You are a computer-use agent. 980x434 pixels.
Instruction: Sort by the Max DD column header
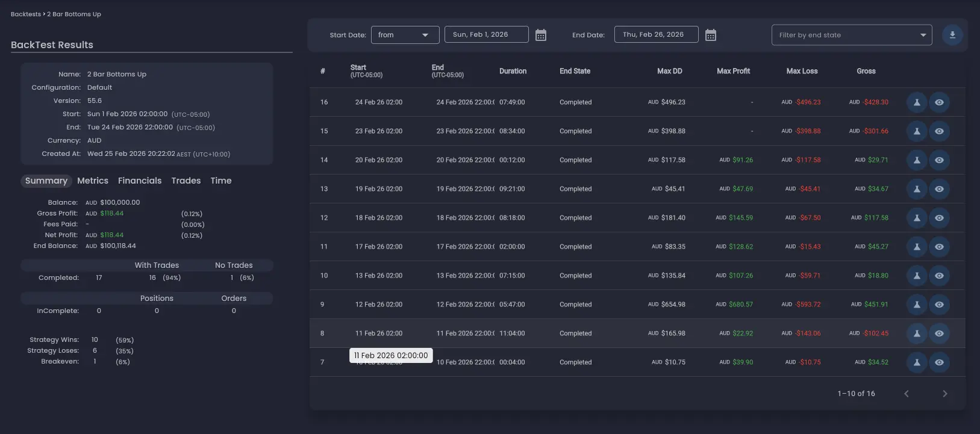click(670, 71)
